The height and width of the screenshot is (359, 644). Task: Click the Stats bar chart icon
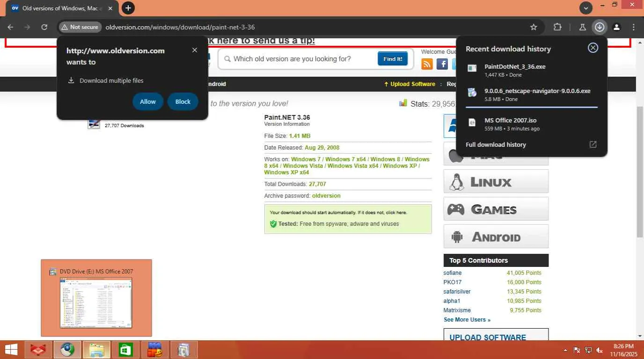pos(403,103)
